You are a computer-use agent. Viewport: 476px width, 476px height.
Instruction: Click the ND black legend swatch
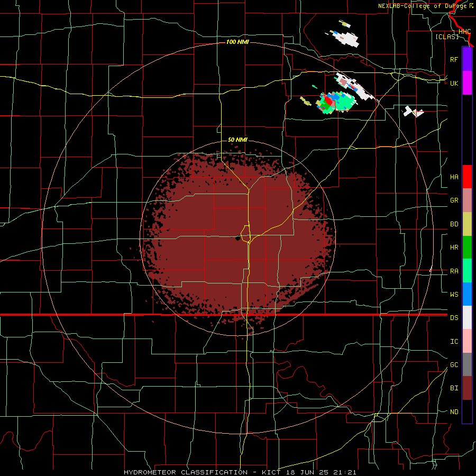click(x=467, y=411)
